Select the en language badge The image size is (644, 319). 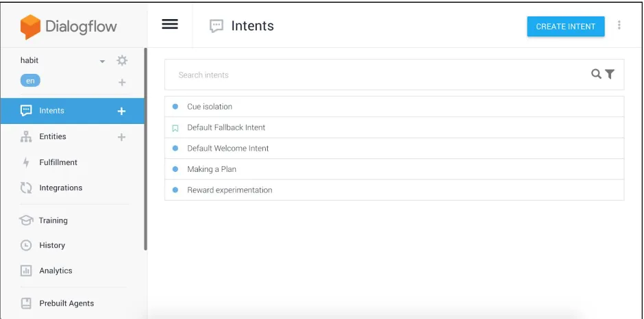30,81
